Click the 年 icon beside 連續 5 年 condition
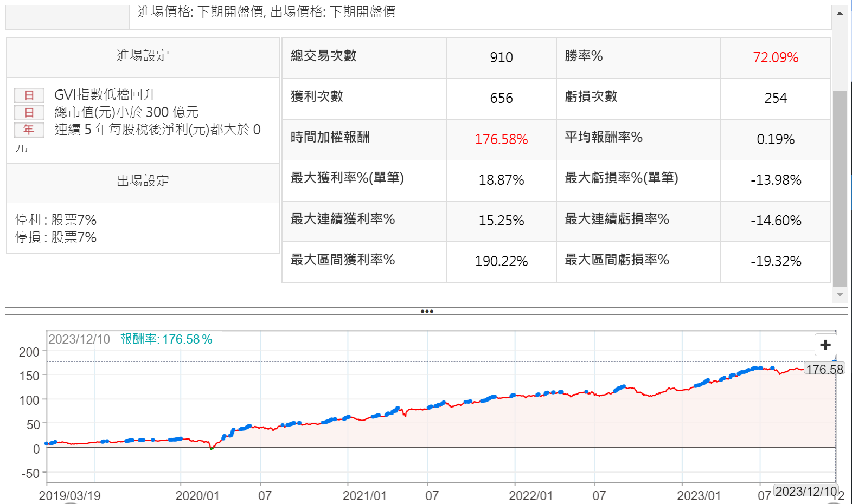Screen dimensions: 852x504 (x=29, y=130)
